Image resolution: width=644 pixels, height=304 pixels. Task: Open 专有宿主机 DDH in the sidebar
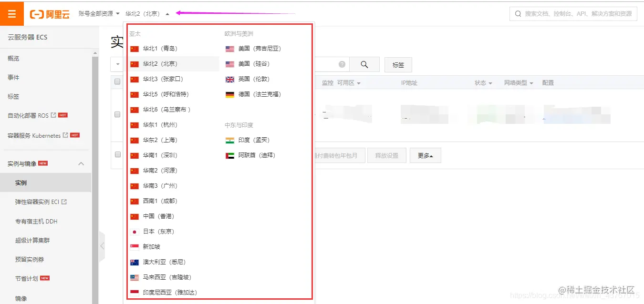point(36,221)
